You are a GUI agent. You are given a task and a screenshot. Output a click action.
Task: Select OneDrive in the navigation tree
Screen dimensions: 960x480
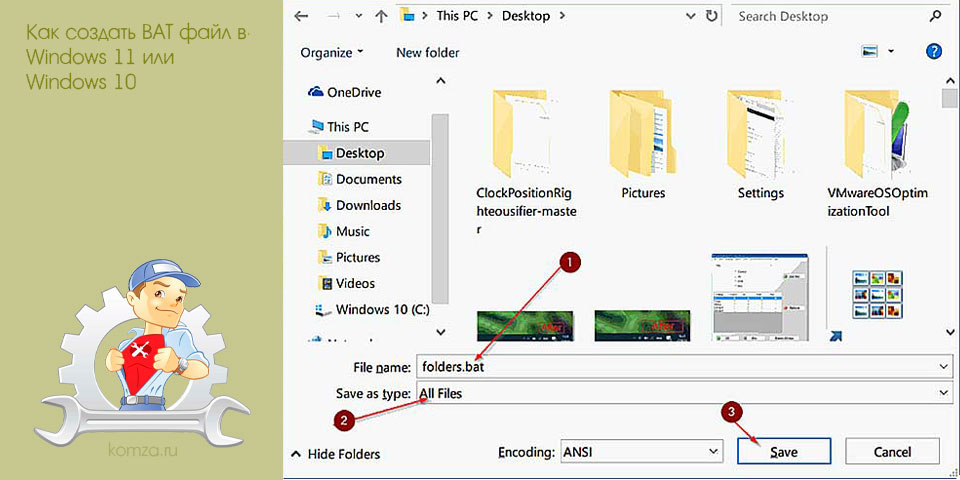pos(354,92)
